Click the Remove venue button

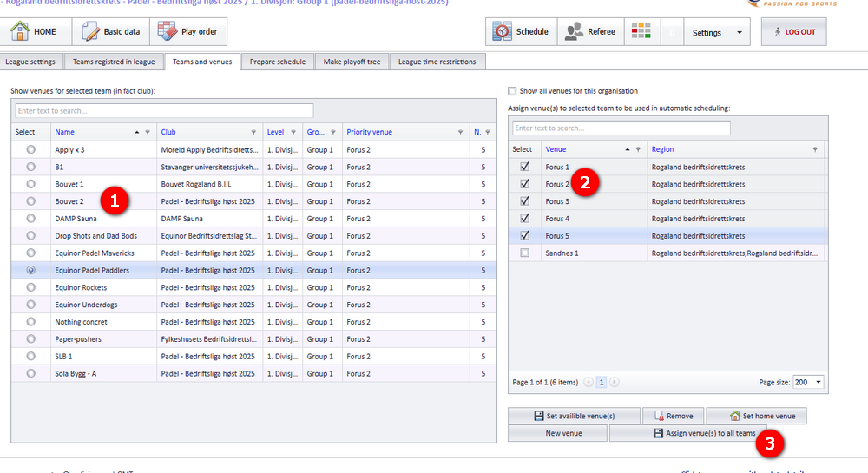tap(674, 416)
